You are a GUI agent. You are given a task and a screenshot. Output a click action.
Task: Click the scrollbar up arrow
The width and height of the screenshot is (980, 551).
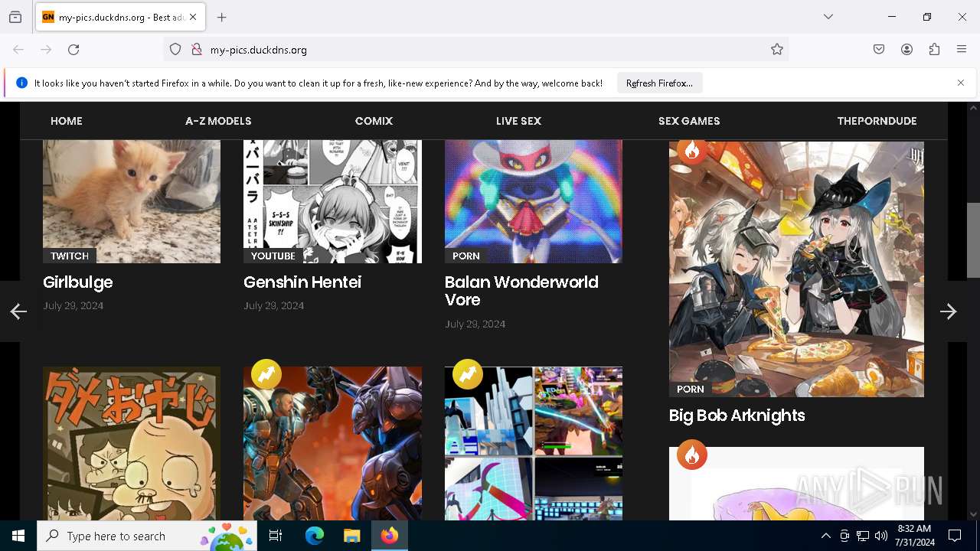[973, 108]
